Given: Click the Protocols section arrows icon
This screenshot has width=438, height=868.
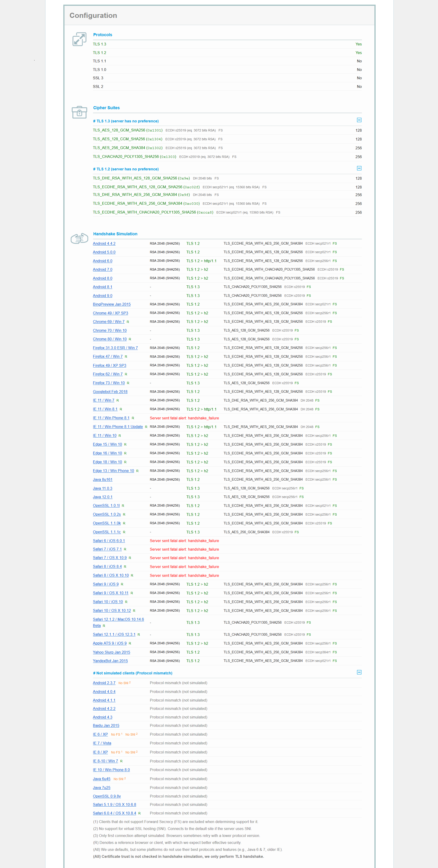Looking at the screenshot, I should click(79, 39).
